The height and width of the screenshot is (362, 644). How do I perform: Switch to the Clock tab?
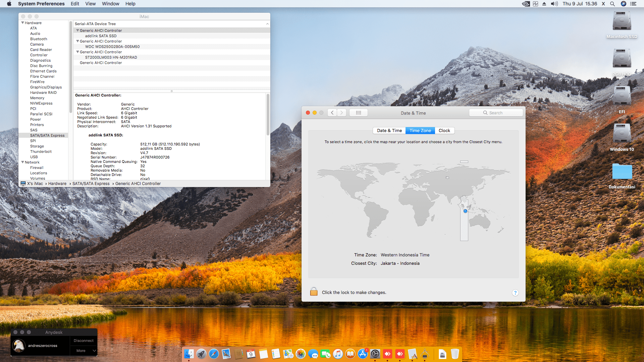click(444, 131)
